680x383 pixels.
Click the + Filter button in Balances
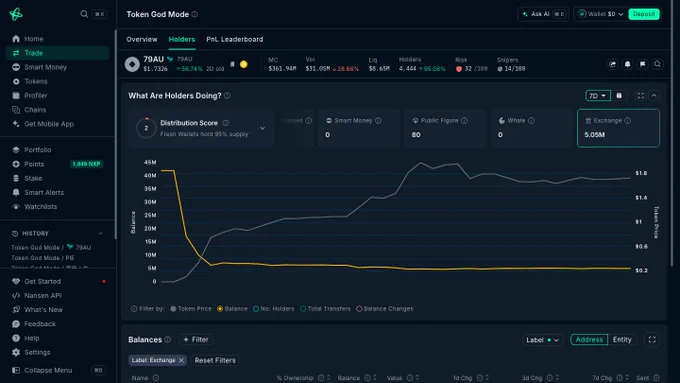[196, 340]
